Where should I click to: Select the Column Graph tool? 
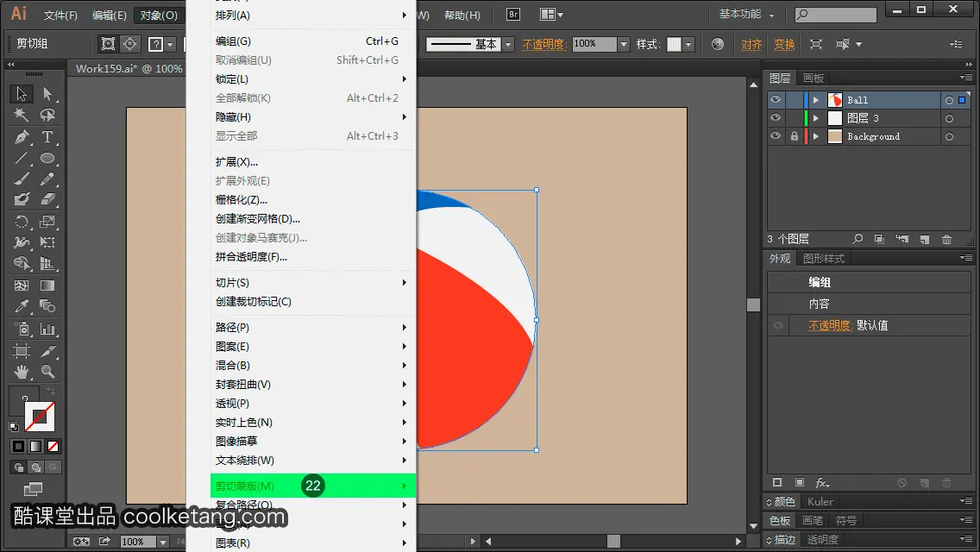47,329
